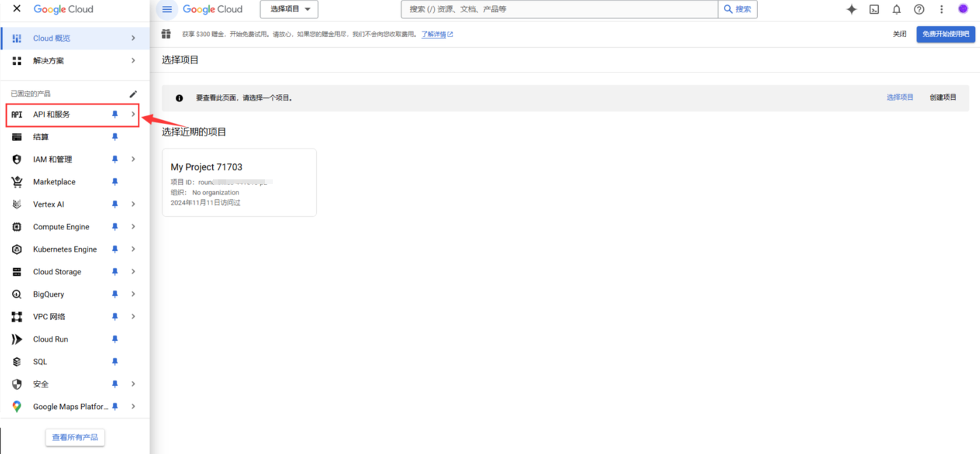Open the Cloud Run menu entry
This screenshot has height=454, width=980.
tap(74, 339)
